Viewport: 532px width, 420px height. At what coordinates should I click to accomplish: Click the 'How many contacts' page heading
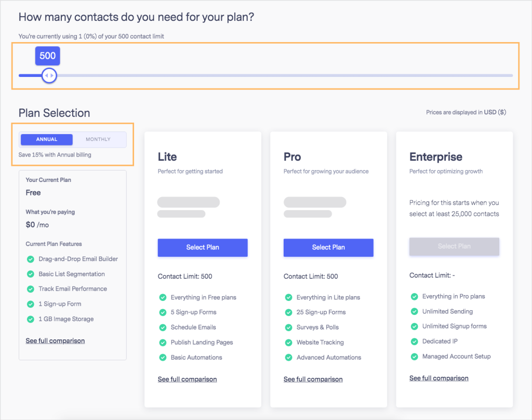pos(137,17)
